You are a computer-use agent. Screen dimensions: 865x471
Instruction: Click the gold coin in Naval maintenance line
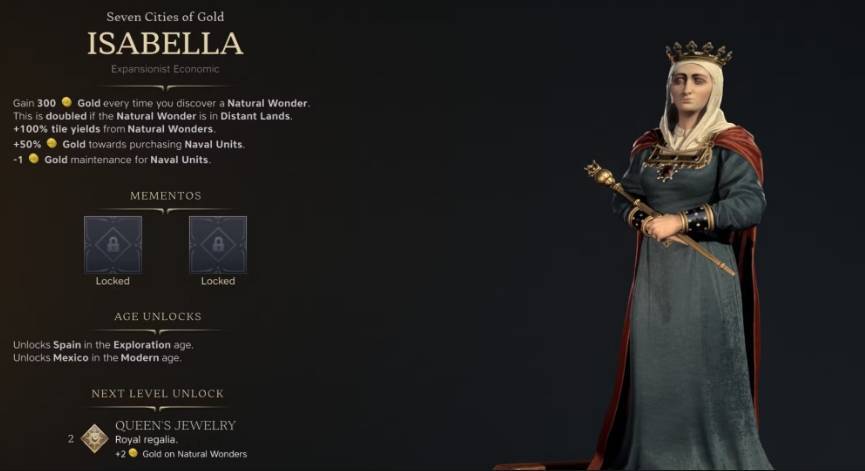(x=34, y=159)
